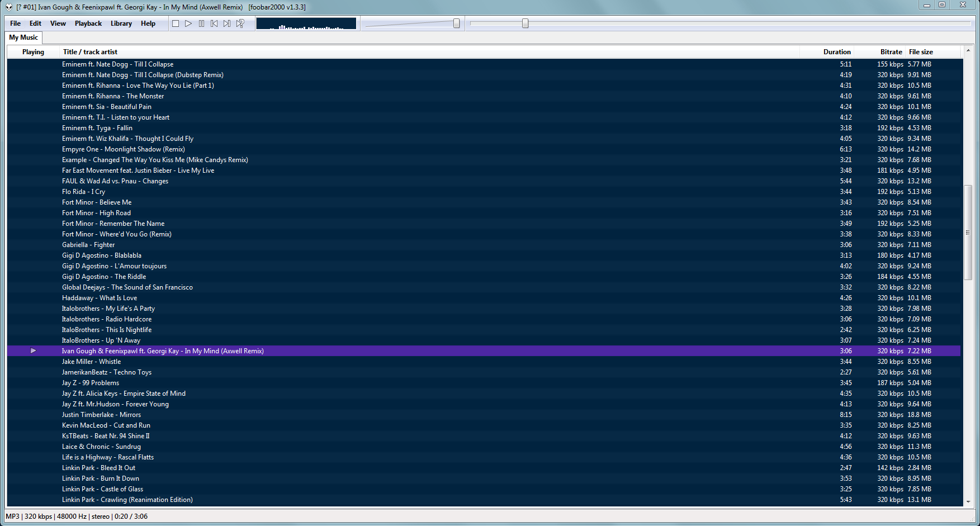This screenshot has width=980, height=526.
Task: Open the Playback menu
Action: pos(88,23)
